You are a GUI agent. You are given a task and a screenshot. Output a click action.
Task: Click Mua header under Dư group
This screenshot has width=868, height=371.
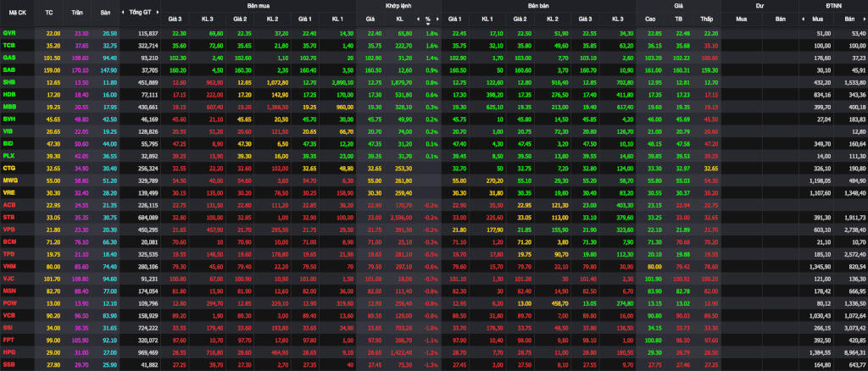[x=741, y=19]
